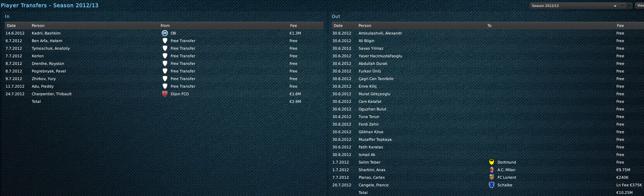Open the View menu button
This screenshot has height=196, width=644.
pyautogui.click(x=640, y=6)
